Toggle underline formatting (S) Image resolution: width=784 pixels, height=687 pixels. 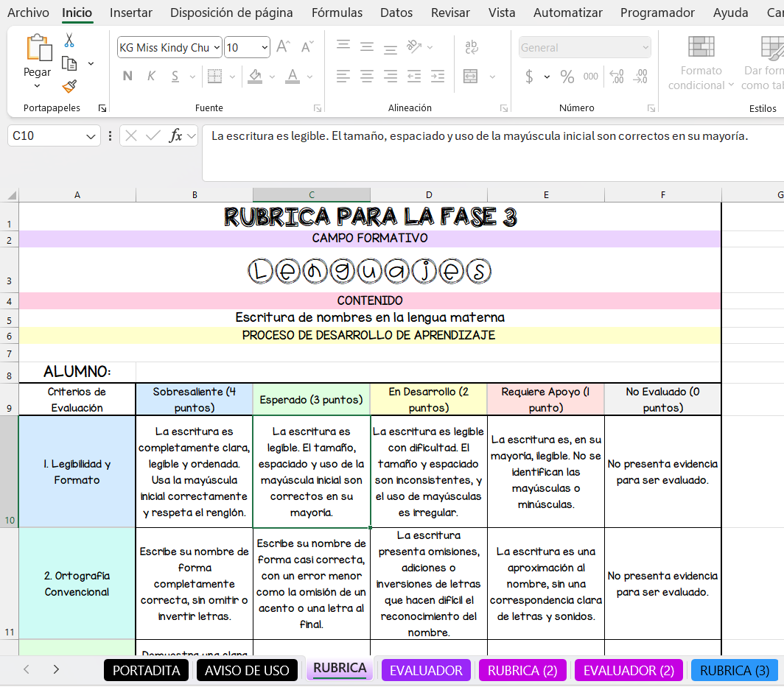[175, 76]
